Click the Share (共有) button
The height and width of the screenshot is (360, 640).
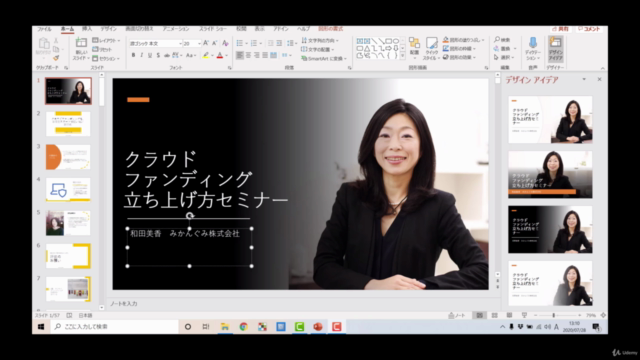pyautogui.click(x=560, y=29)
